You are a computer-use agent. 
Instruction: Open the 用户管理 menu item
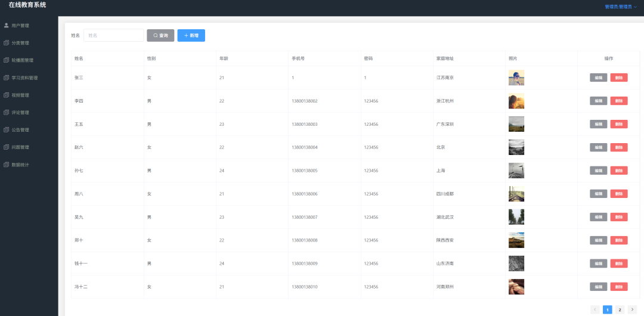click(x=29, y=26)
